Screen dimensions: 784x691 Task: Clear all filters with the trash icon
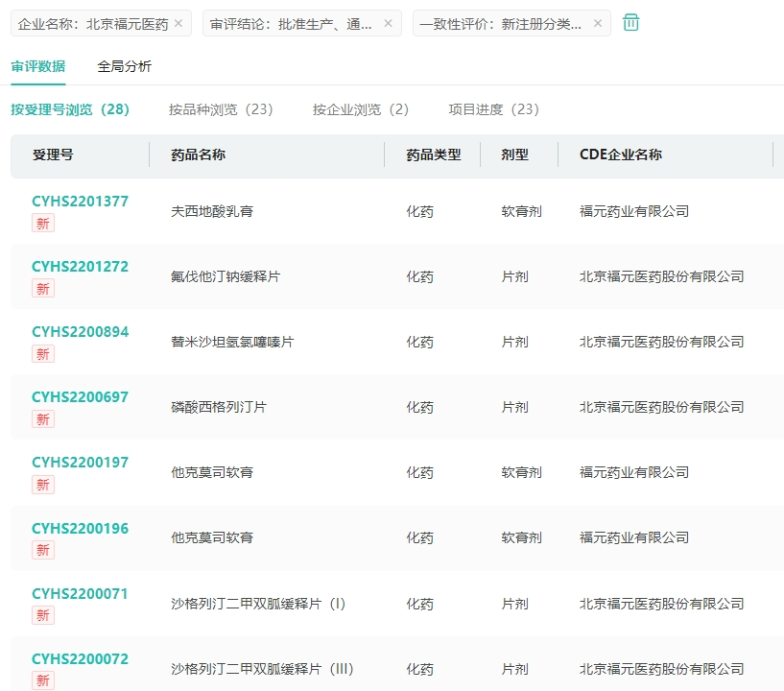631,22
